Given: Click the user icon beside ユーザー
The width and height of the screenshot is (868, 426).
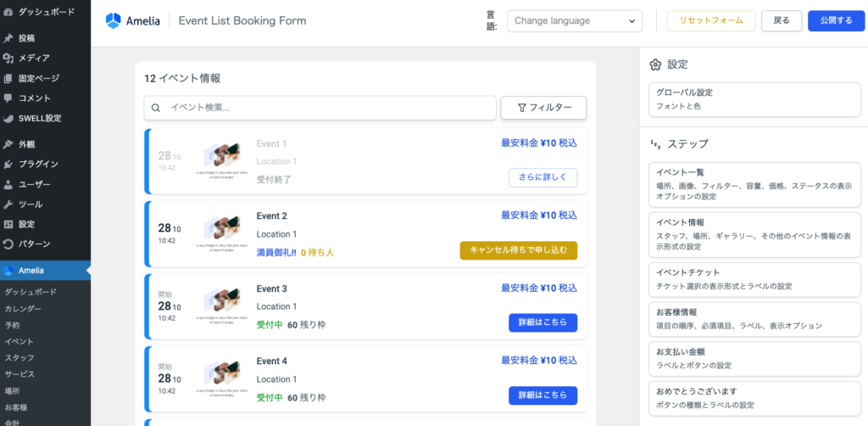Looking at the screenshot, I should pos(8,184).
